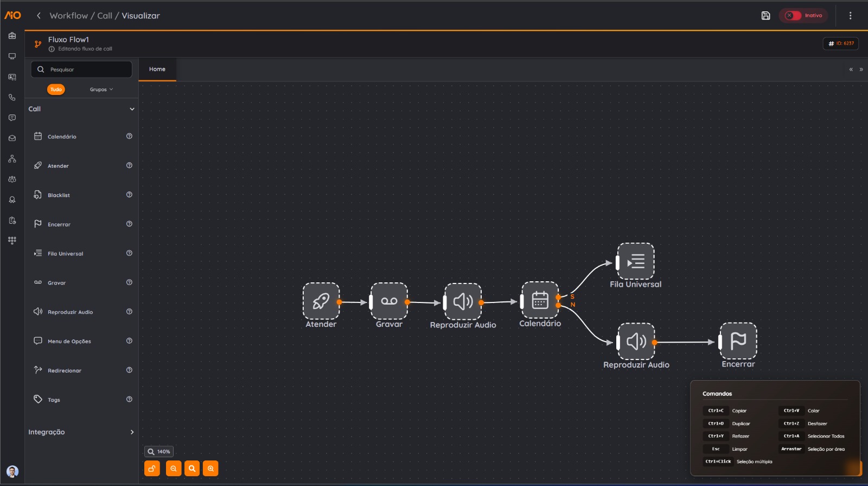
Task: Go back using the left arrow
Action: (x=39, y=16)
